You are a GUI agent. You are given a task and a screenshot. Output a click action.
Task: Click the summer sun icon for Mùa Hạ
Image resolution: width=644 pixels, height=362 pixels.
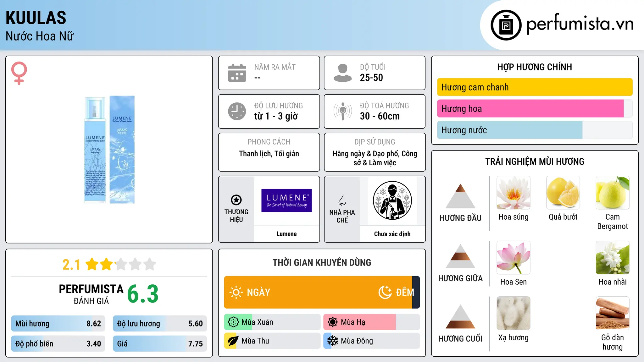[x=332, y=322]
